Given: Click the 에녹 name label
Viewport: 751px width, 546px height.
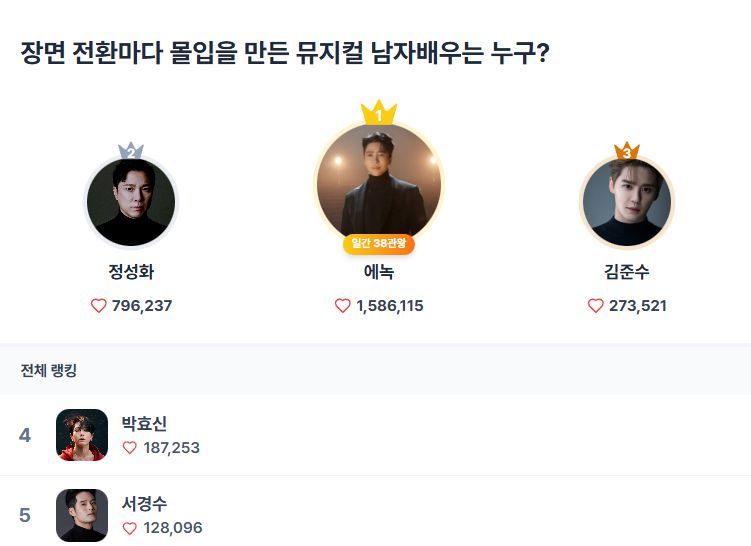Looking at the screenshot, I should click(379, 272).
